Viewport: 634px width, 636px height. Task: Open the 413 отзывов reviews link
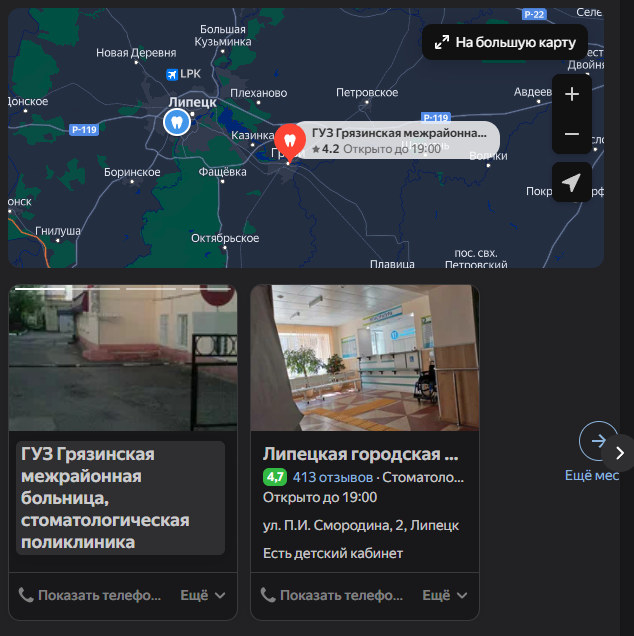(x=333, y=477)
